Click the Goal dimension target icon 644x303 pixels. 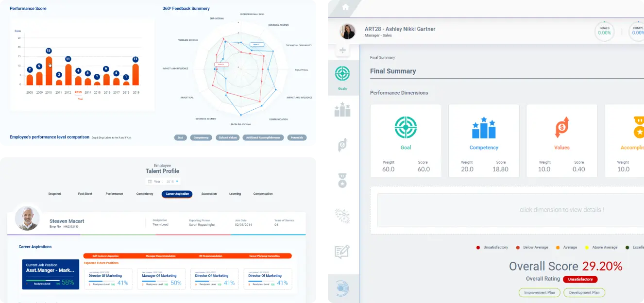coord(406,128)
